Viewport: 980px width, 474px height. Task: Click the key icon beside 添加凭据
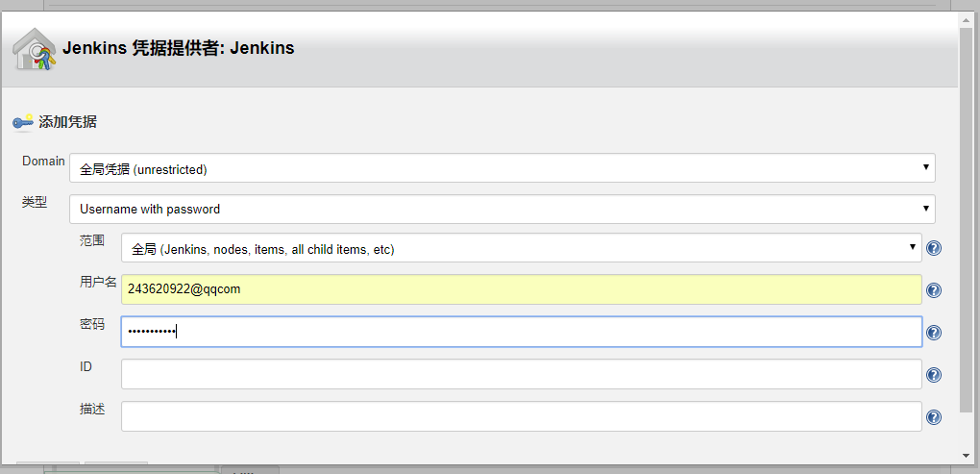[x=22, y=123]
